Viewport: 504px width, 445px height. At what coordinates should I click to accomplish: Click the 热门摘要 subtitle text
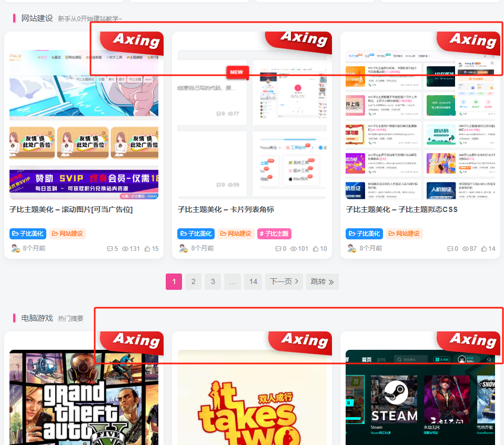point(70,318)
